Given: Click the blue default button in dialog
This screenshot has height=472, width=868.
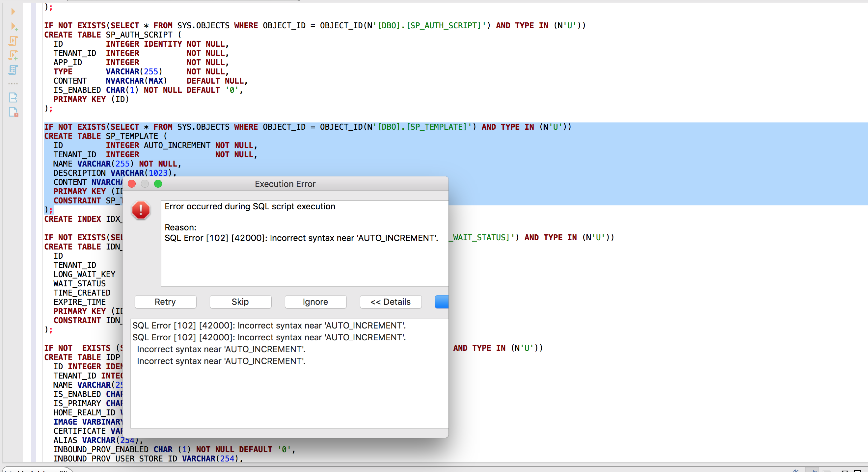Looking at the screenshot, I should point(442,302).
